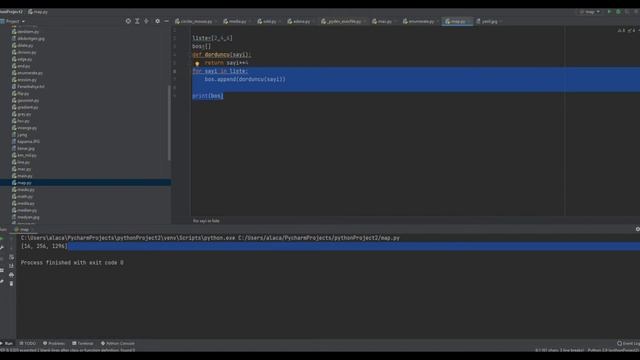Start debugging with the green bug icon
This screenshot has width=640, height=360.
pyautogui.click(x=618, y=12)
